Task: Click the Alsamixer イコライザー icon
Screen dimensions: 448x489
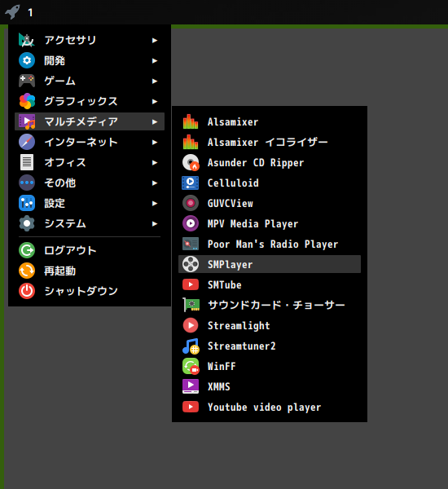Action: pos(191,142)
